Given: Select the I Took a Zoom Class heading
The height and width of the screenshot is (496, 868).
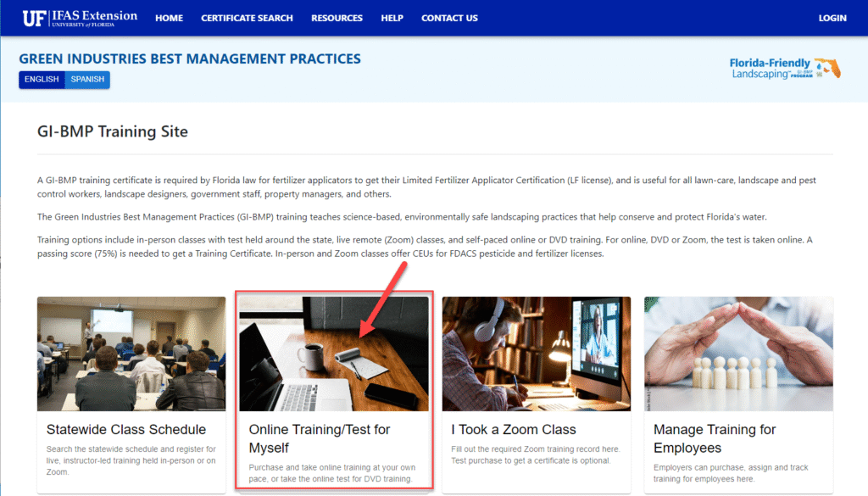Looking at the screenshot, I should tap(513, 429).
